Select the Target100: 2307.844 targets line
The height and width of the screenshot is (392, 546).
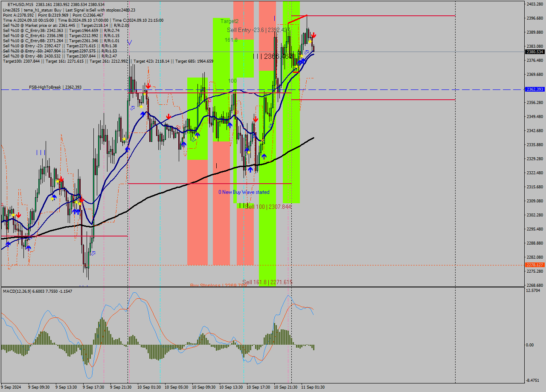[x=108, y=61]
